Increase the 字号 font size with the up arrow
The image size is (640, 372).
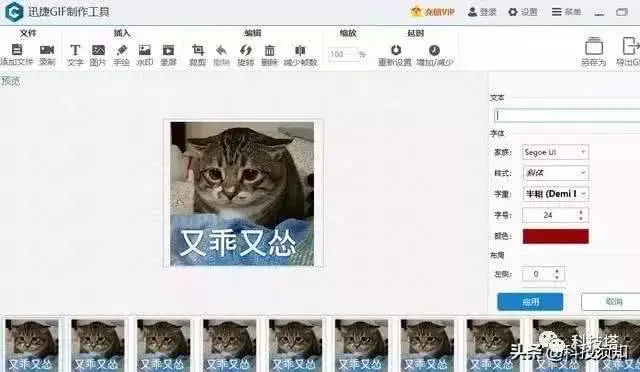point(581,212)
